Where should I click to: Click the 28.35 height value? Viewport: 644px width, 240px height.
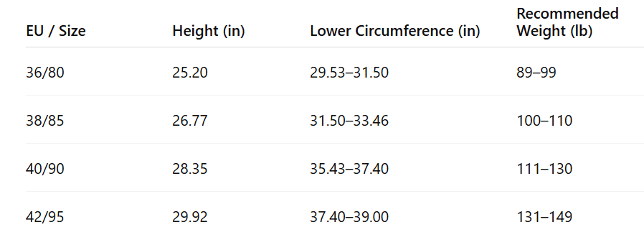pyautogui.click(x=190, y=169)
